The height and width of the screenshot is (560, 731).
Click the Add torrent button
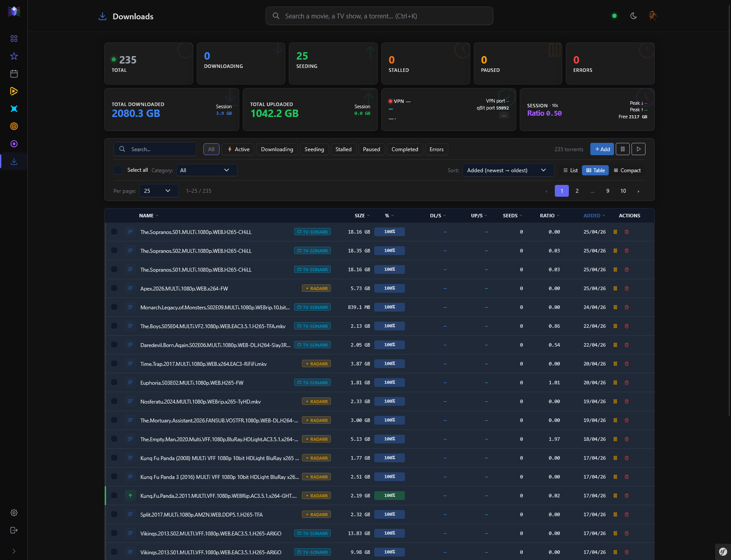tap(602, 149)
